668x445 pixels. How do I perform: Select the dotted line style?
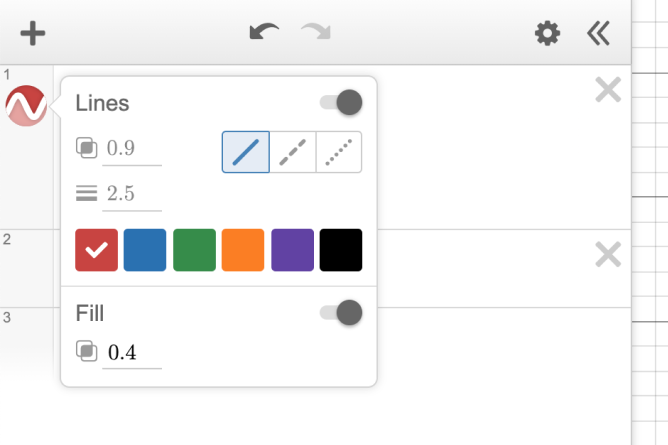[x=339, y=152]
